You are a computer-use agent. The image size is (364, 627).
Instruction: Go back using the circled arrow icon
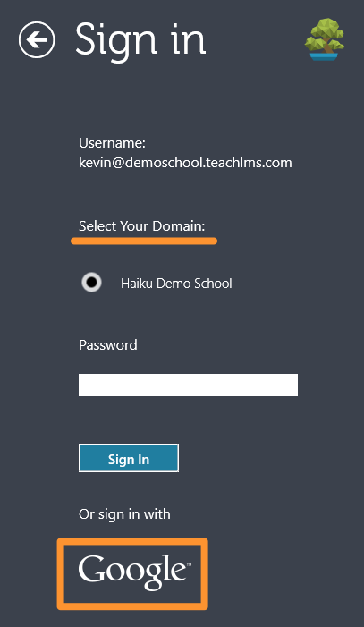tap(37, 40)
